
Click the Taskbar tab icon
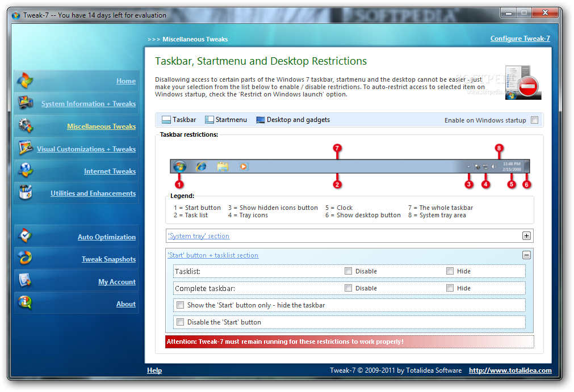(166, 120)
